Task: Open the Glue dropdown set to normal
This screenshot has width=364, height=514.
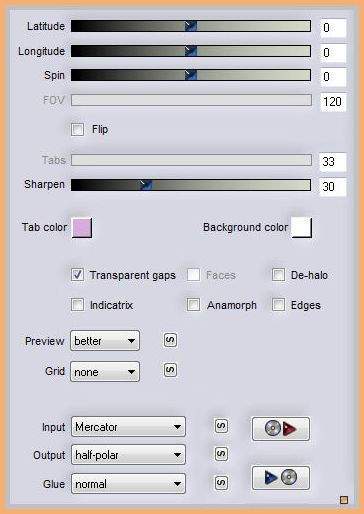Action: click(x=128, y=483)
